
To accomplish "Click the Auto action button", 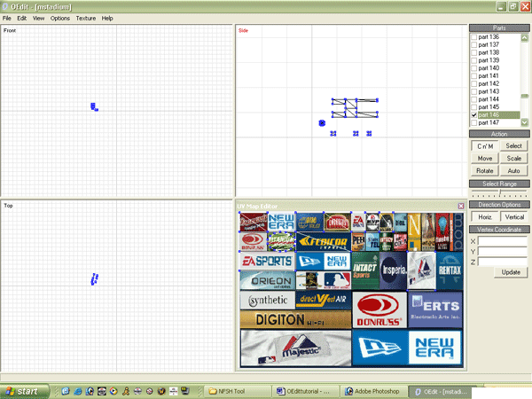I will click(513, 171).
